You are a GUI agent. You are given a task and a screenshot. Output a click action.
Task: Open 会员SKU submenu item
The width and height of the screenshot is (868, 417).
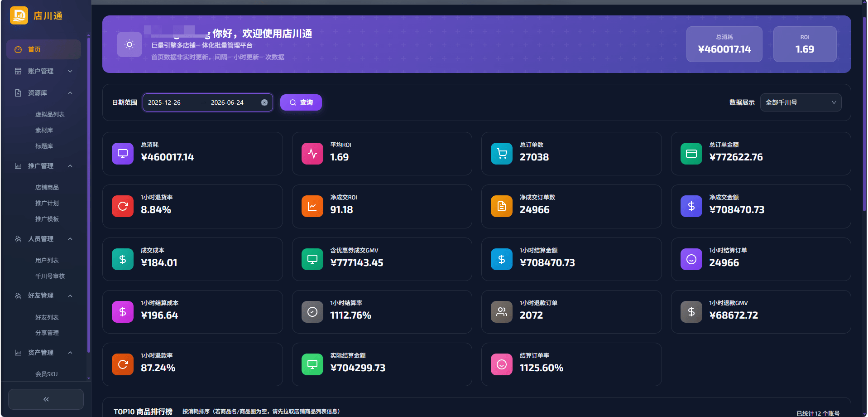click(46, 374)
